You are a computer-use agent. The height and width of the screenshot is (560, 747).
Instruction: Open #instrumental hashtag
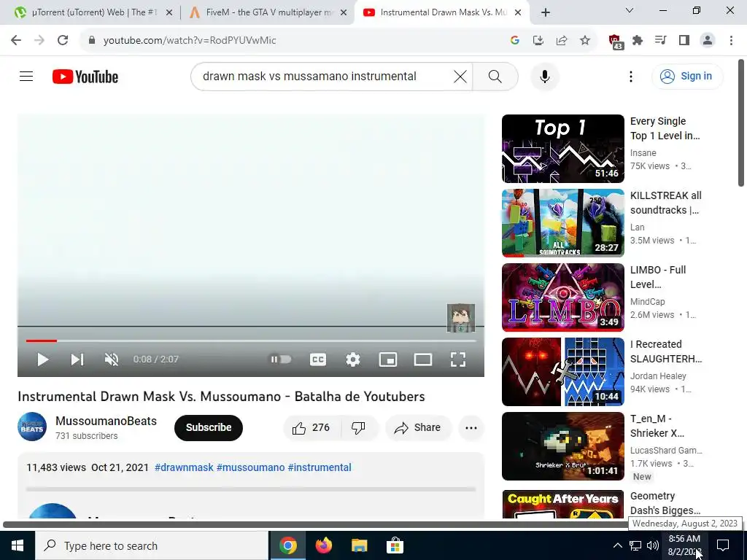pyautogui.click(x=320, y=467)
